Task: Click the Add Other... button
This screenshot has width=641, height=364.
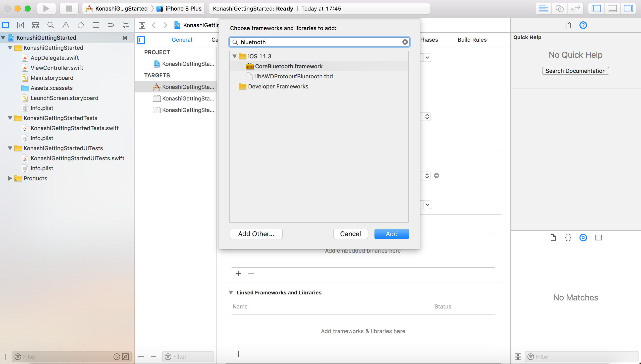Action: point(256,234)
